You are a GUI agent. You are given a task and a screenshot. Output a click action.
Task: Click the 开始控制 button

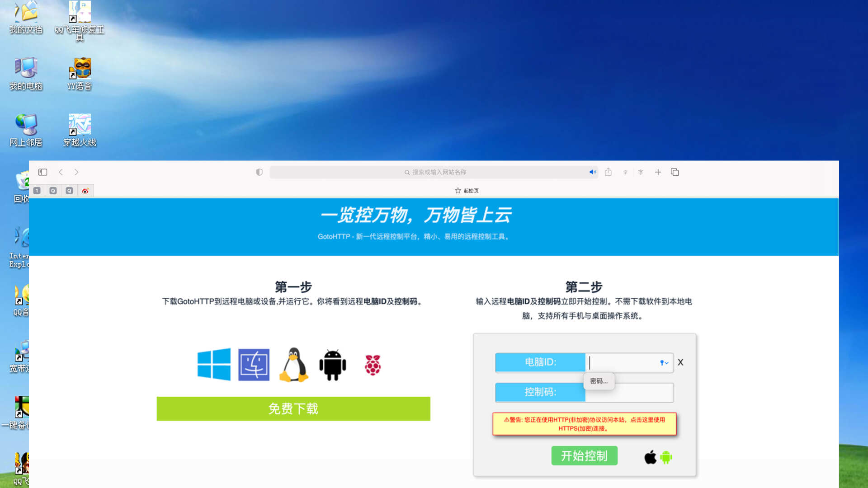(584, 456)
